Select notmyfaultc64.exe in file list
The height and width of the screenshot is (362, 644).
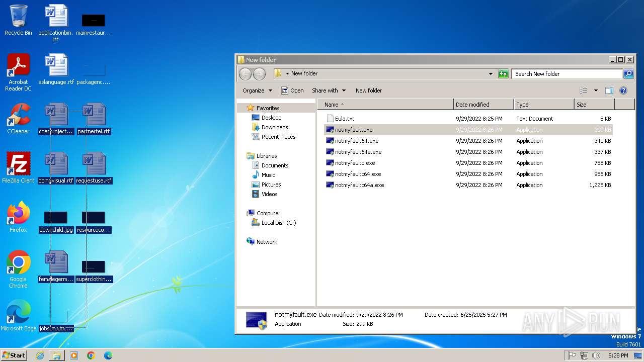pos(358,174)
